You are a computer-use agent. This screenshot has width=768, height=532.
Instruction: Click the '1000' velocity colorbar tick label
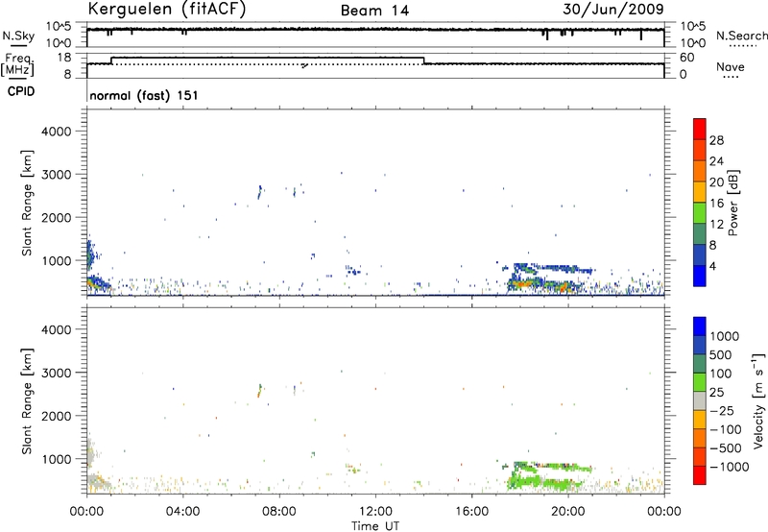[725, 336]
